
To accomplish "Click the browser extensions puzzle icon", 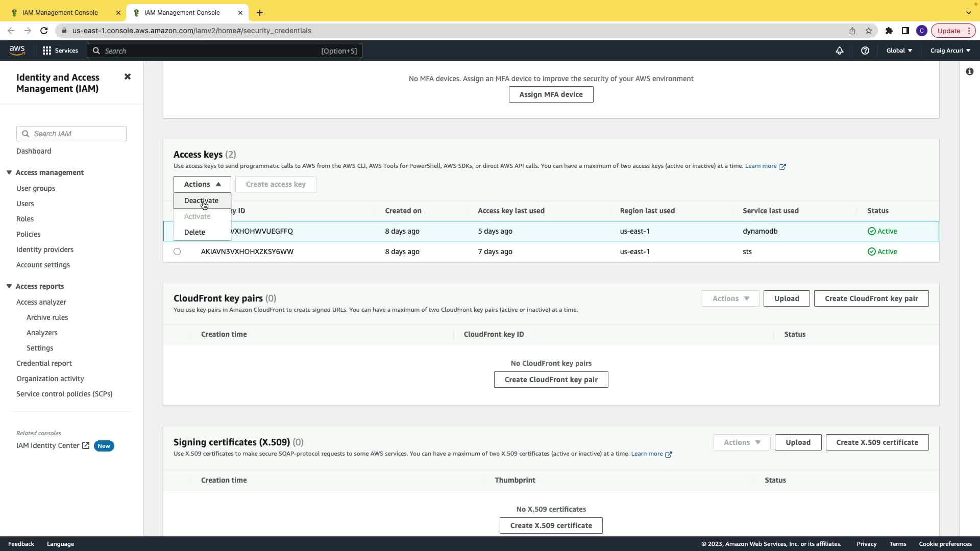I will [889, 31].
